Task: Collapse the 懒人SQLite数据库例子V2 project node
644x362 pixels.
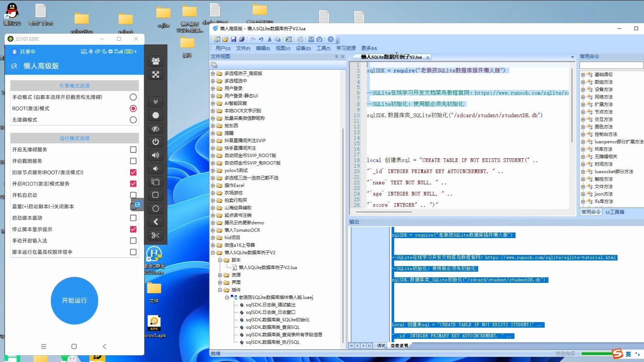Action: click(213, 253)
